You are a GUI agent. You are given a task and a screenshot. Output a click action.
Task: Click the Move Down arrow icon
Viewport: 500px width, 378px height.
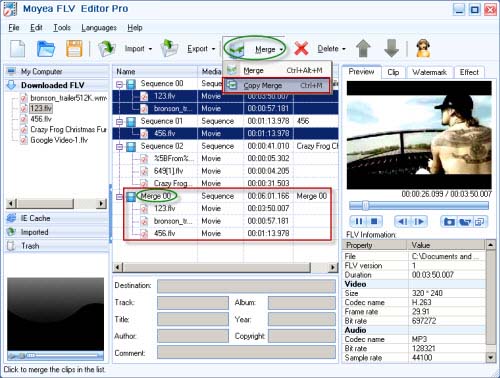point(391,49)
